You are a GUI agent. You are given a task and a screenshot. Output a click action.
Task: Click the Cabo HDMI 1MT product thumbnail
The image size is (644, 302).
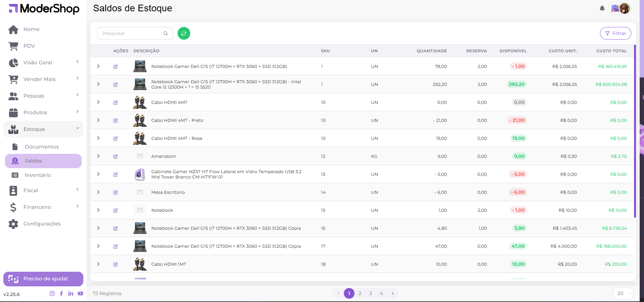pos(140,264)
